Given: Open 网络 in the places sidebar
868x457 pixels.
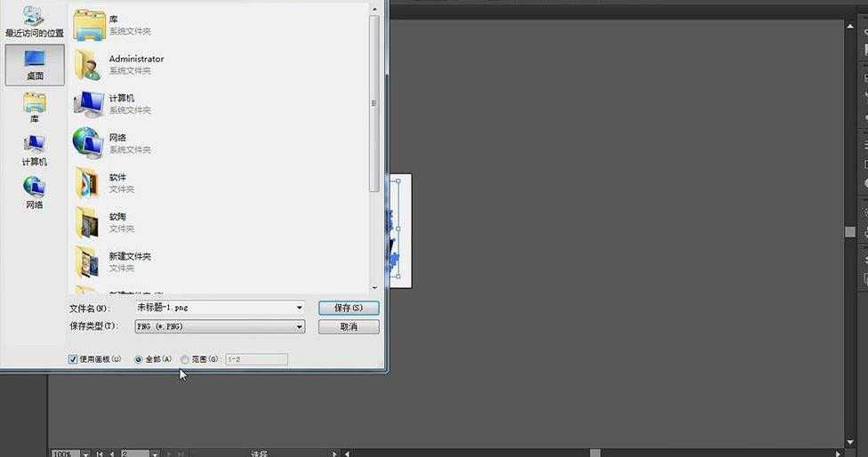Looking at the screenshot, I should pyautogui.click(x=34, y=192).
